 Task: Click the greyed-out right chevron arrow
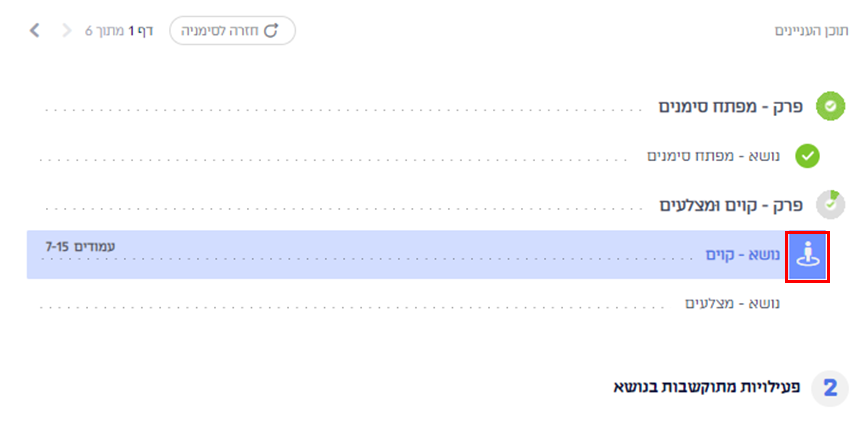67,30
